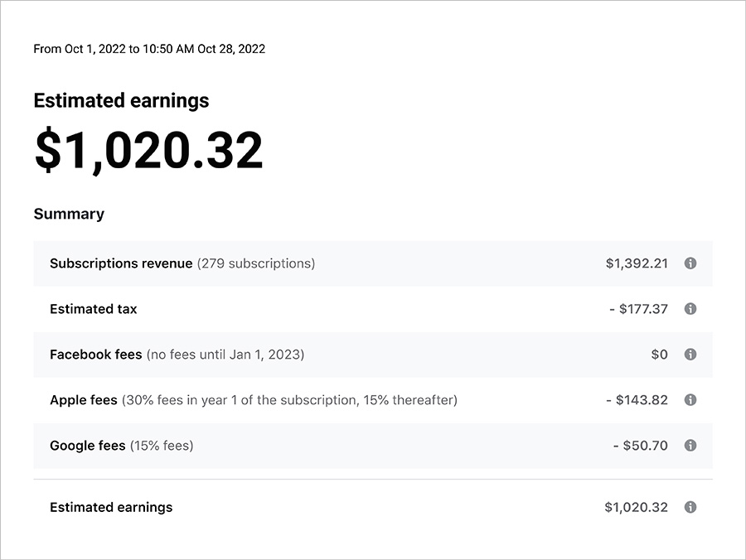Click the (279 subscriptions) count text
The width and height of the screenshot is (746, 560).
[x=256, y=263]
